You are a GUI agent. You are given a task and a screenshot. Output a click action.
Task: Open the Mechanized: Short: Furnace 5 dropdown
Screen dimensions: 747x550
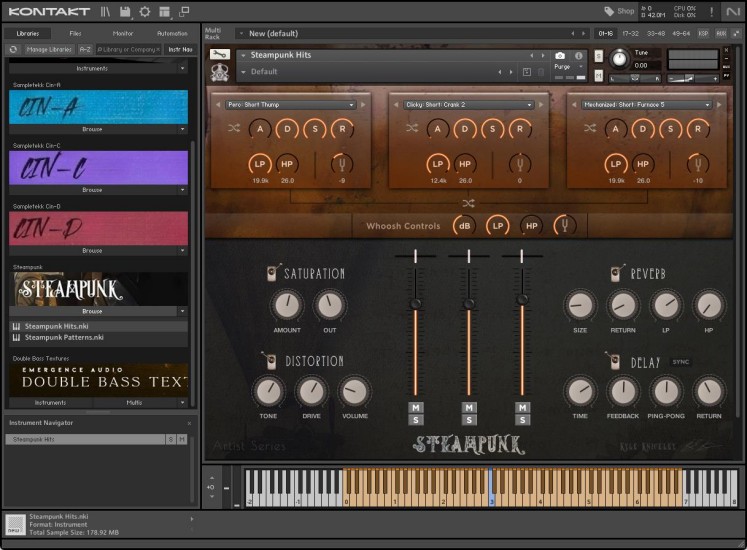(647, 104)
